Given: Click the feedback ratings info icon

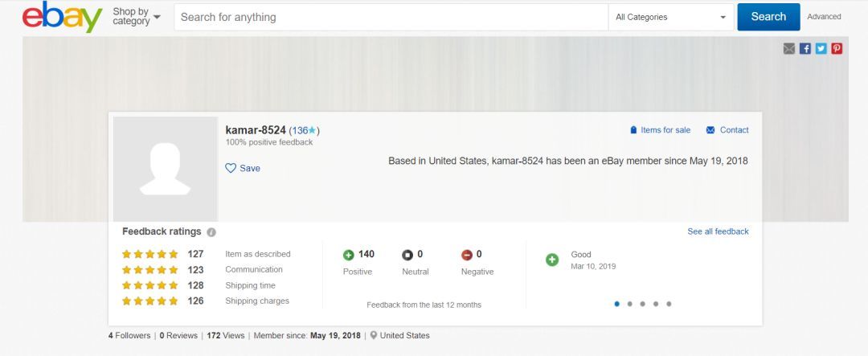Looking at the screenshot, I should pyautogui.click(x=211, y=232).
